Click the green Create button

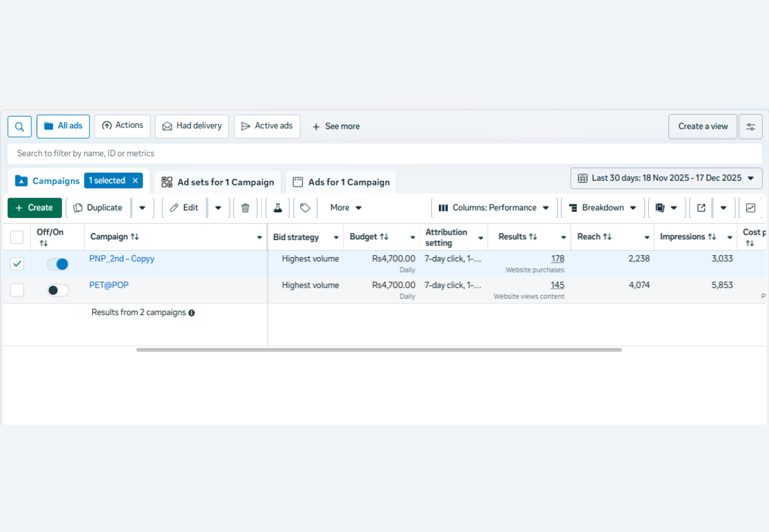[34, 208]
